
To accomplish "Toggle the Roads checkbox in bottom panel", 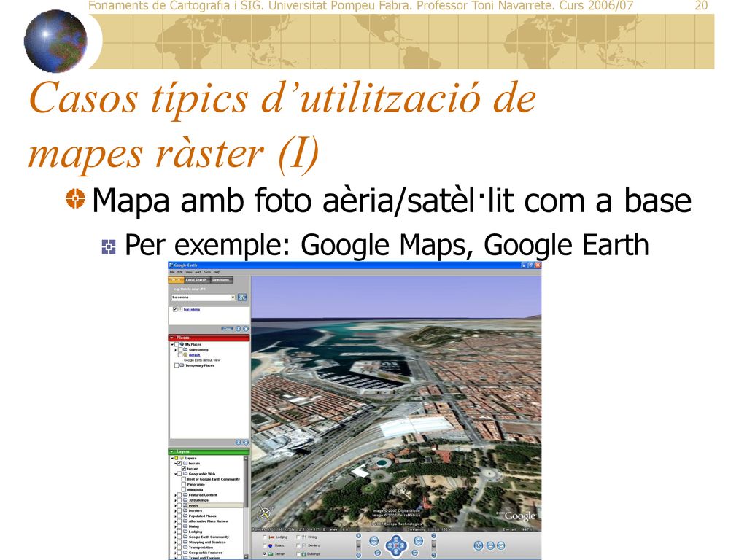I will (x=265, y=545).
